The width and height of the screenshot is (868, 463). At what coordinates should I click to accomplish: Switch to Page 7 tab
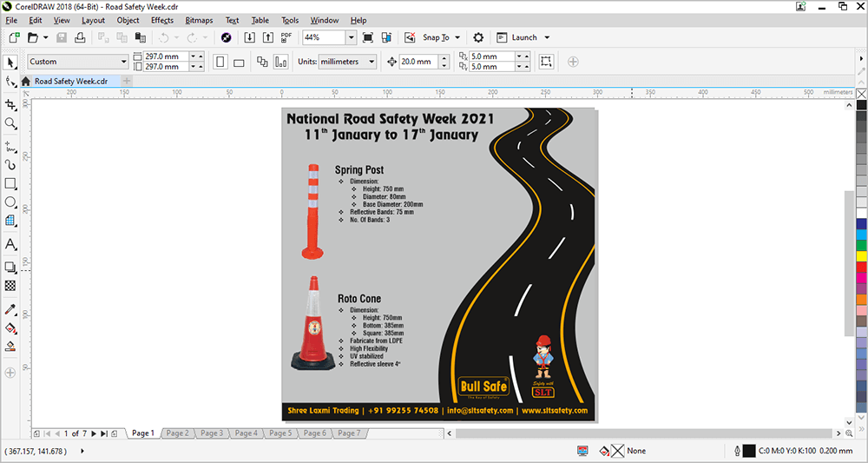click(349, 433)
